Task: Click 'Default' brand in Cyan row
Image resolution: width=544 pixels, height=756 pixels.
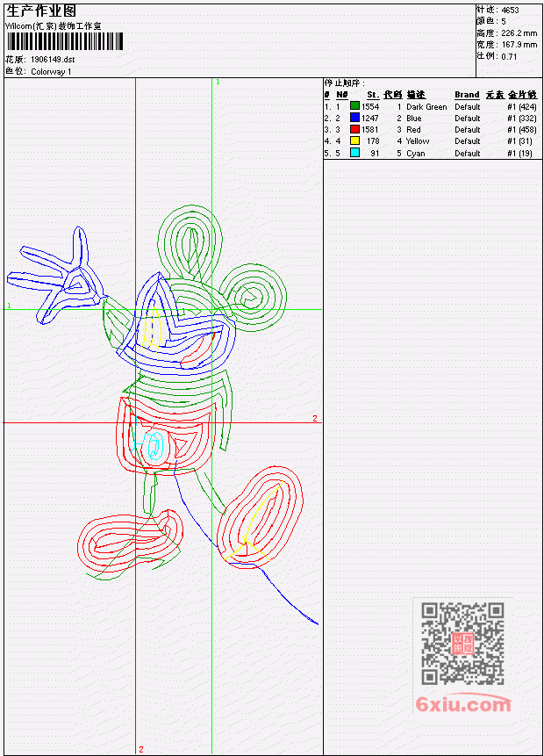Action: (468, 154)
